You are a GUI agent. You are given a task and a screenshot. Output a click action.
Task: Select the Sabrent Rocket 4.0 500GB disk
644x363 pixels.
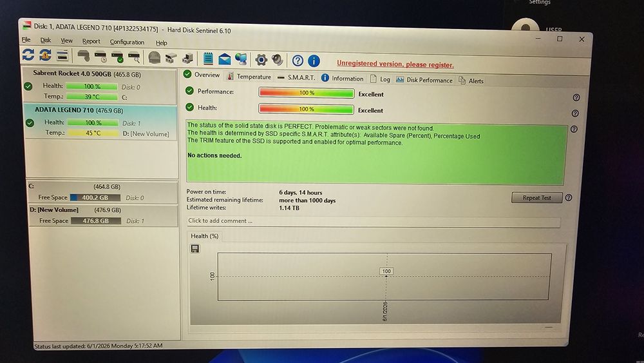pos(100,85)
